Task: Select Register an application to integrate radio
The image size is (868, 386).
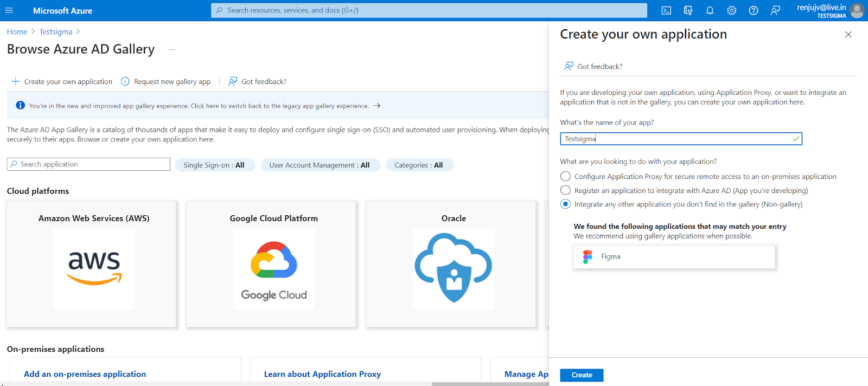Action: coord(565,190)
